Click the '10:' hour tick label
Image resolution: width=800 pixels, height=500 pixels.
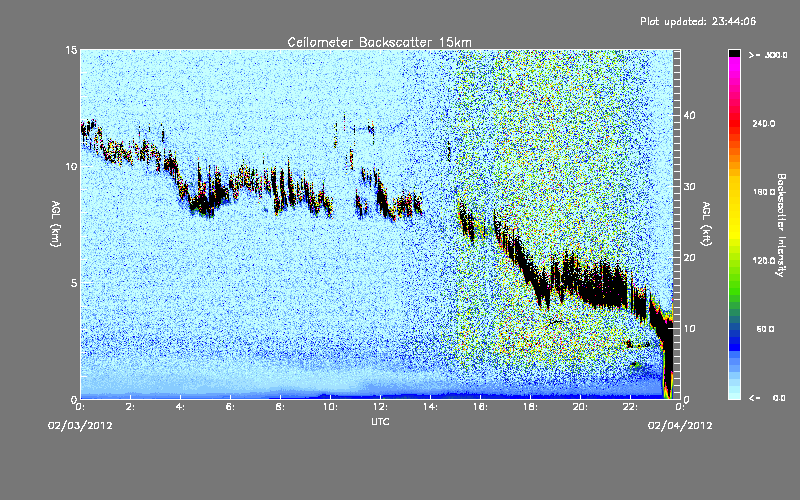coord(331,407)
